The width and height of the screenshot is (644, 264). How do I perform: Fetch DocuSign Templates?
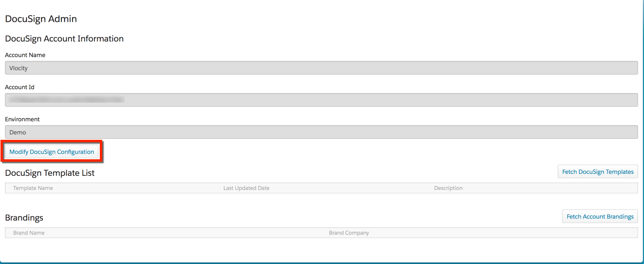pos(598,171)
